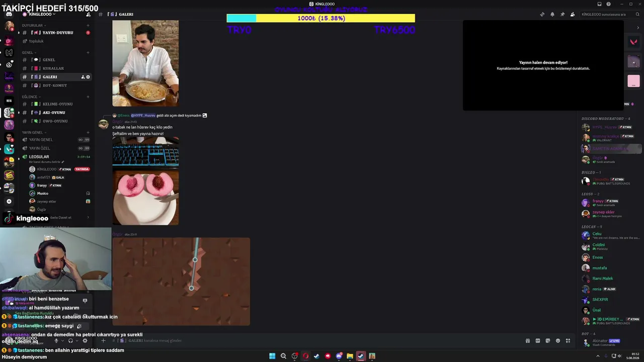Open the inbox icon in title bar
Screen dimensions: 644x362
tap(599, 4)
